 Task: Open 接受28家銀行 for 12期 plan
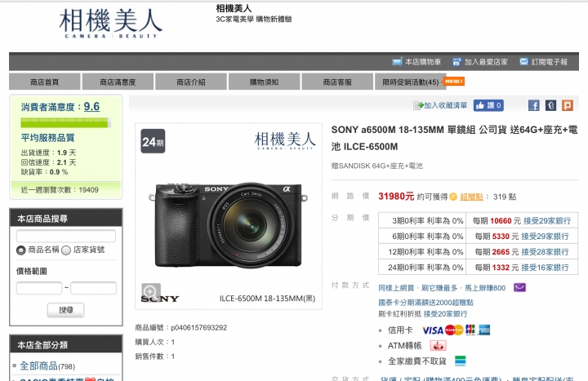point(545,252)
